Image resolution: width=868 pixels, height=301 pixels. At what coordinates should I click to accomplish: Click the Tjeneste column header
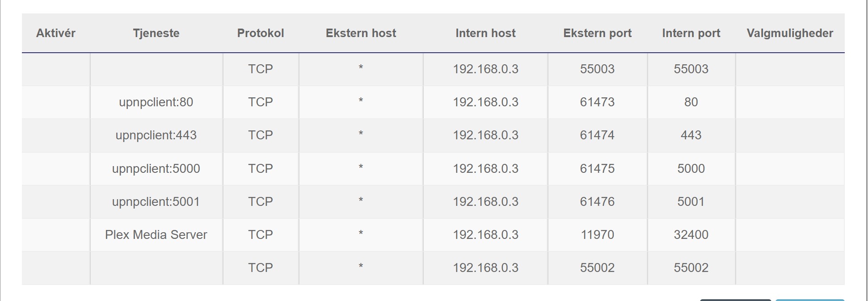click(156, 33)
